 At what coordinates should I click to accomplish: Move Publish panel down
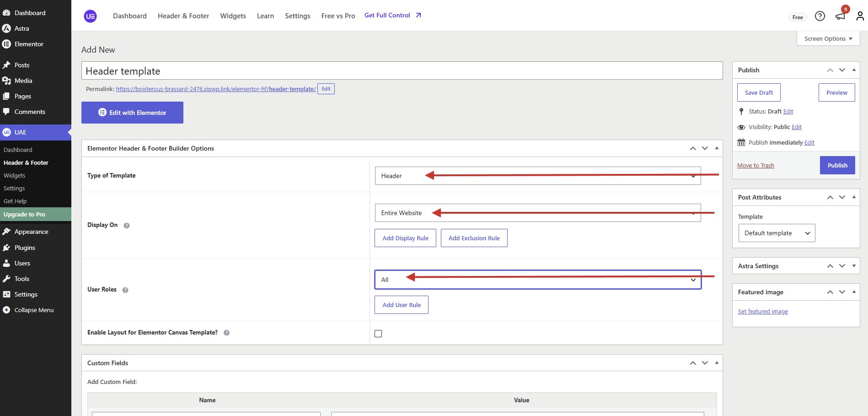coord(842,70)
